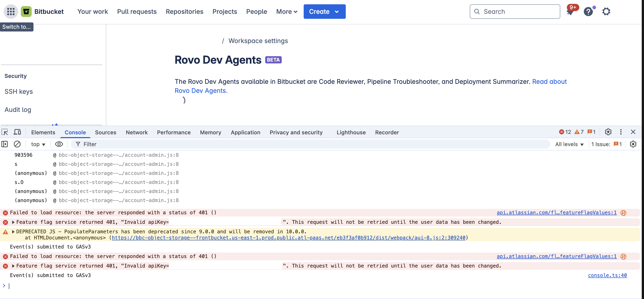Open the Application tab
The height and width of the screenshot is (299, 644).
coord(246,132)
